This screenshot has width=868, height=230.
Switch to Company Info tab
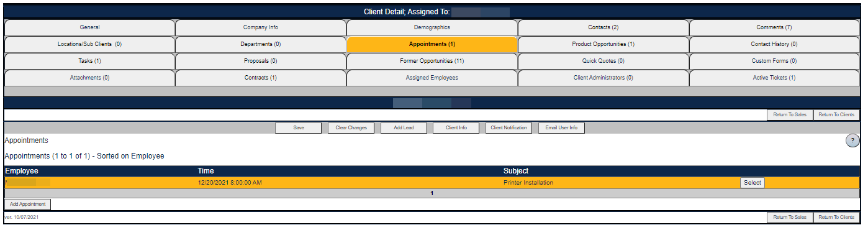(261, 27)
